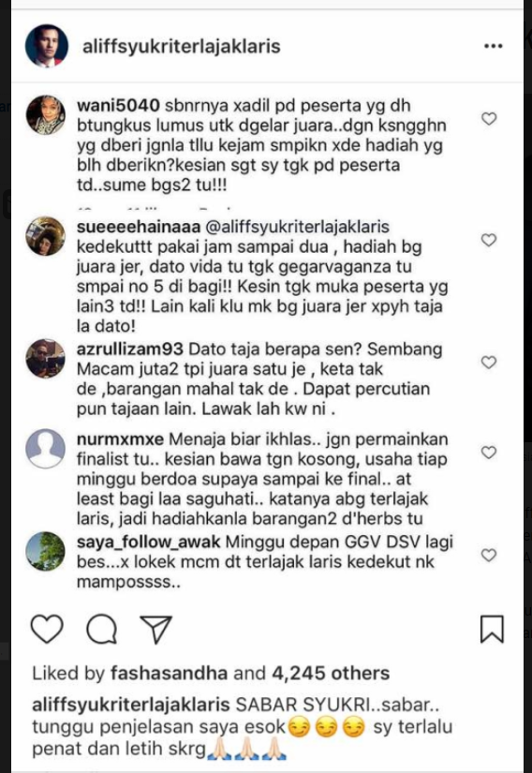The width and height of the screenshot is (532, 773).
Task: Open aliffsyukriterlajaklaris header profile picture
Action: (47, 46)
